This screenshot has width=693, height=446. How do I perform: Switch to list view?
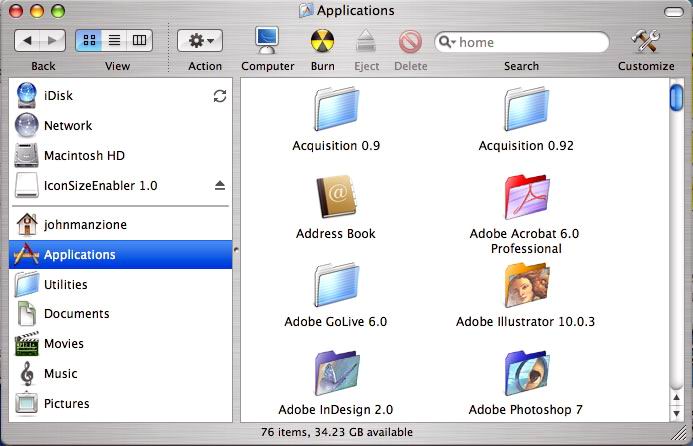point(114,41)
